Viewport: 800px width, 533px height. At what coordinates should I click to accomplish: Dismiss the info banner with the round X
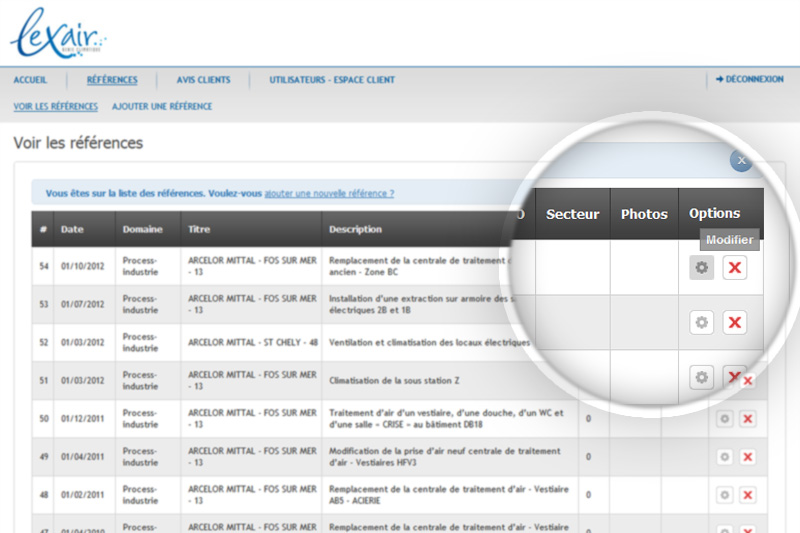741,161
